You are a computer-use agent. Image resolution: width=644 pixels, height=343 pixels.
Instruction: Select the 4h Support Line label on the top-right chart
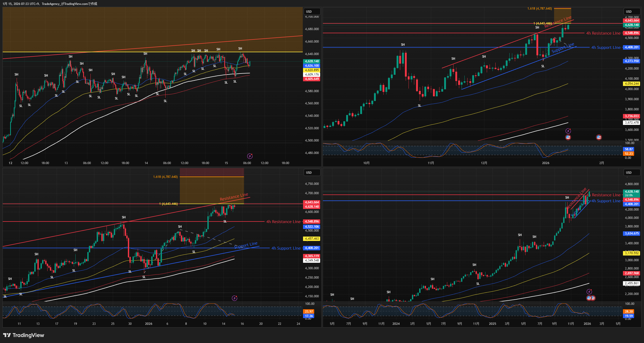point(606,48)
